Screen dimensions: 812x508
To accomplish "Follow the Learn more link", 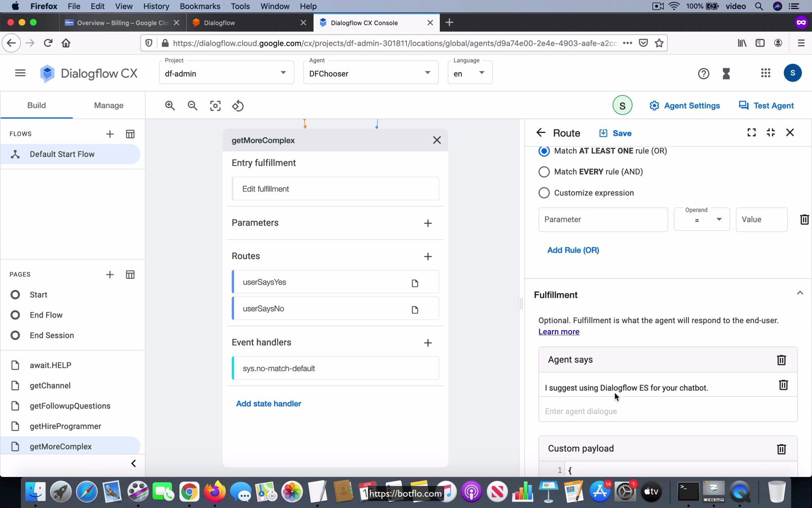I will [559, 332].
